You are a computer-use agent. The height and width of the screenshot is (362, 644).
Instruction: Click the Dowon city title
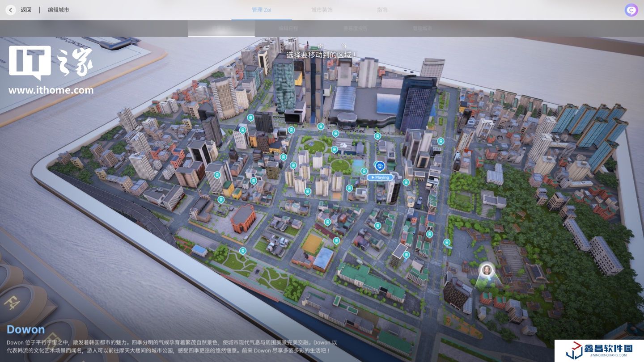point(26,329)
